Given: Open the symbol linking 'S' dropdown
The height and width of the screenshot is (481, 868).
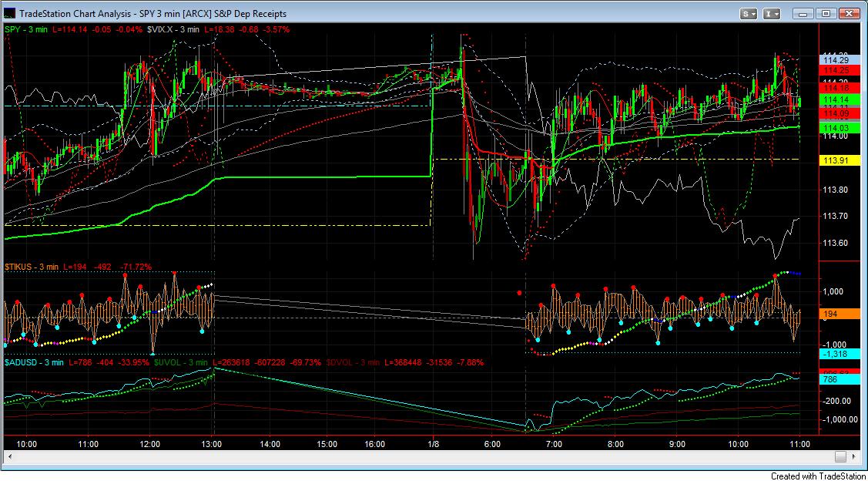Looking at the screenshot, I should point(749,14).
